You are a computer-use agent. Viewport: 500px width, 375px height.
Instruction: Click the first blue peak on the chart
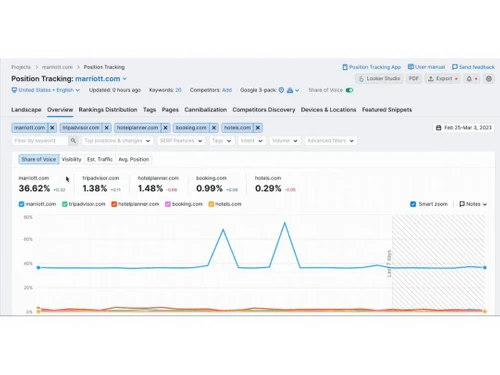click(223, 229)
